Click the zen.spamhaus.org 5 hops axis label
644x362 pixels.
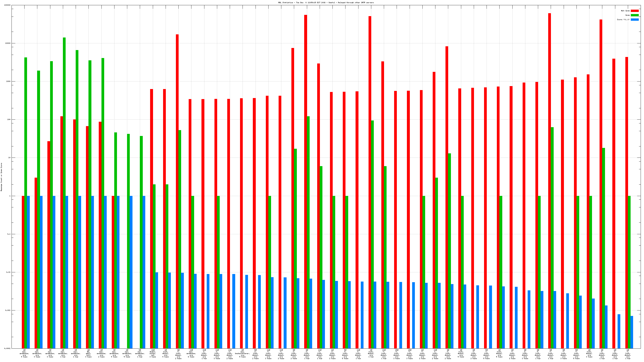point(127,353)
